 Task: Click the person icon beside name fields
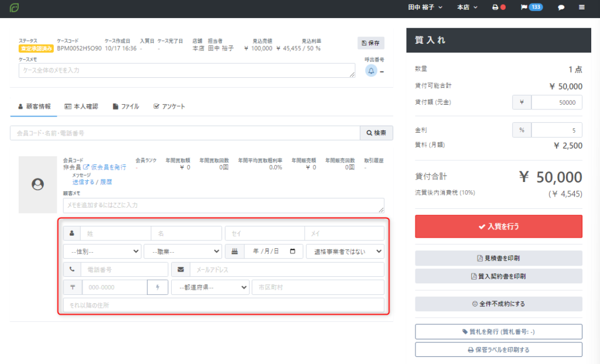pos(71,233)
